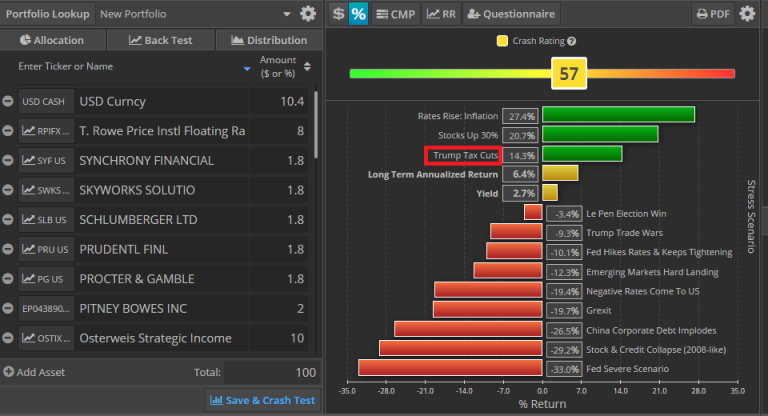Open the Distribution tab

269,40
